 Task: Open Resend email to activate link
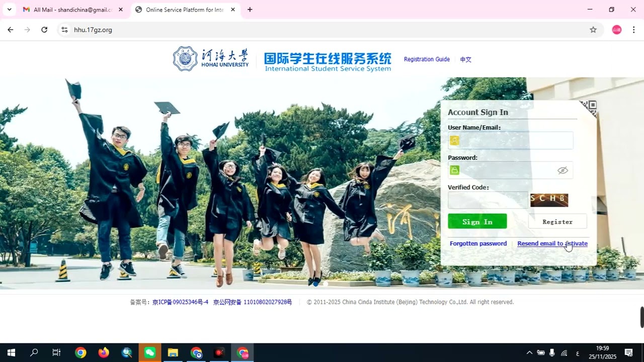[x=552, y=243]
